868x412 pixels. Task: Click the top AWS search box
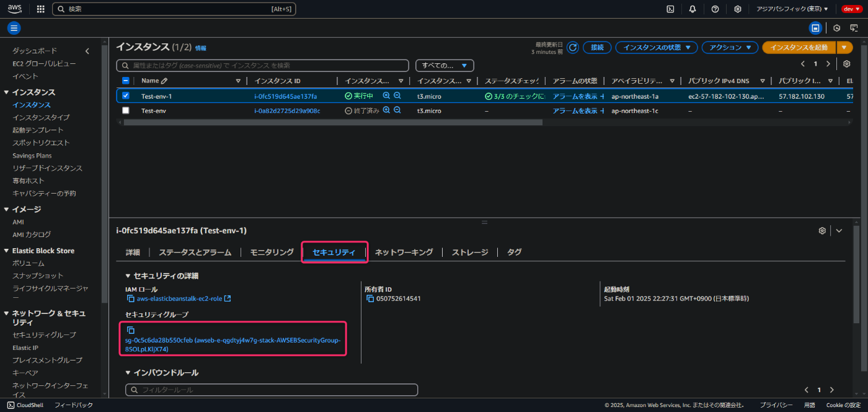point(174,9)
